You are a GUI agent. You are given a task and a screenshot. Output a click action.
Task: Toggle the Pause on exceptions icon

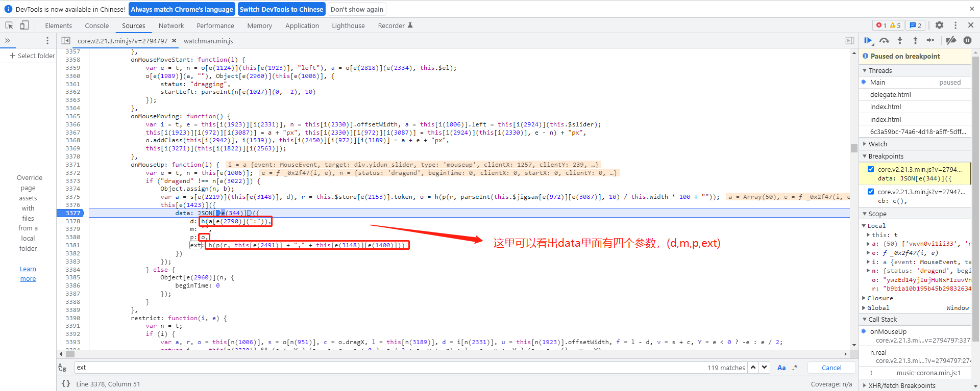(967, 40)
